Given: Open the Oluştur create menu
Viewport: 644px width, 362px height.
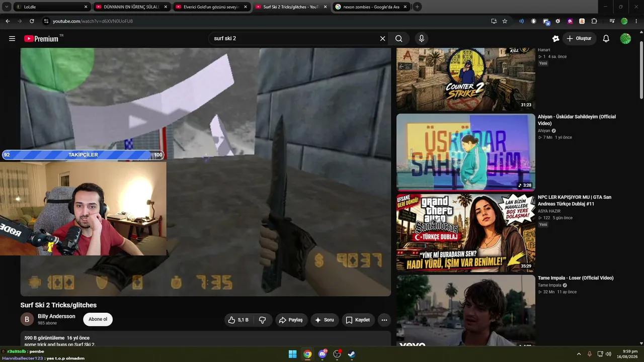Looking at the screenshot, I should (579, 39).
